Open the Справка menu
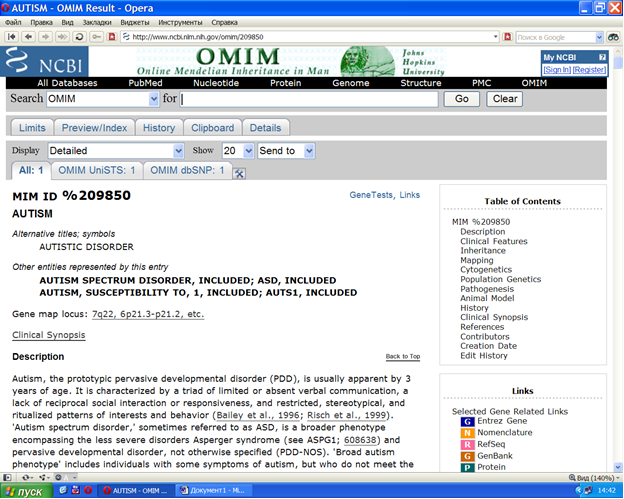Image resolution: width=624 pixels, height=499 pixels. coord(224,22)
